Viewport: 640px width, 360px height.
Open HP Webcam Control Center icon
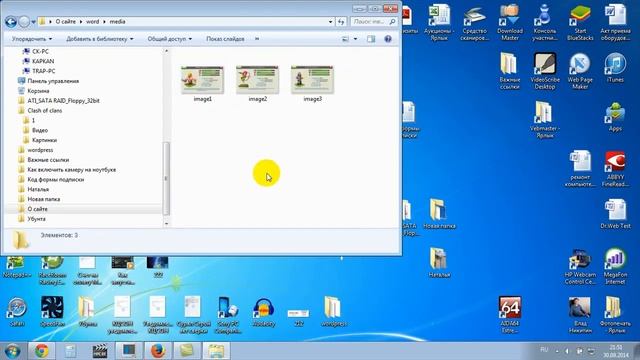pyautogui.click(x=580, y=267)
